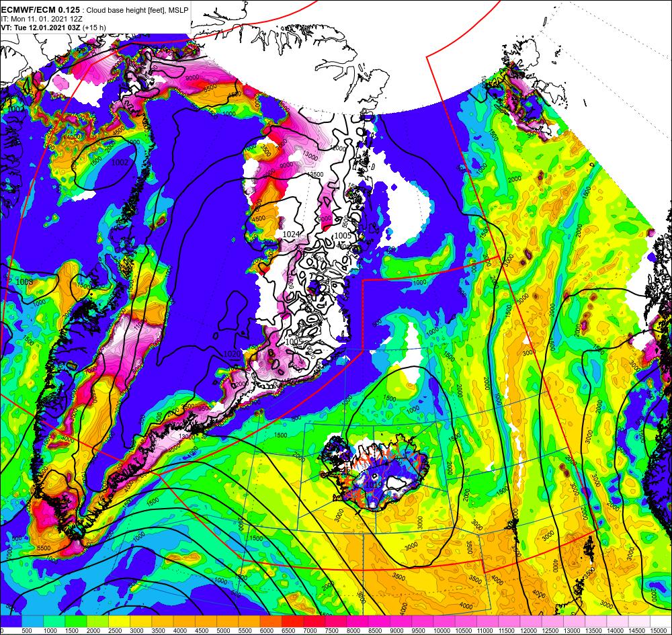
Task: Click the 1500–2000 ft bright green legend swatch
Action: coord(76,621)
